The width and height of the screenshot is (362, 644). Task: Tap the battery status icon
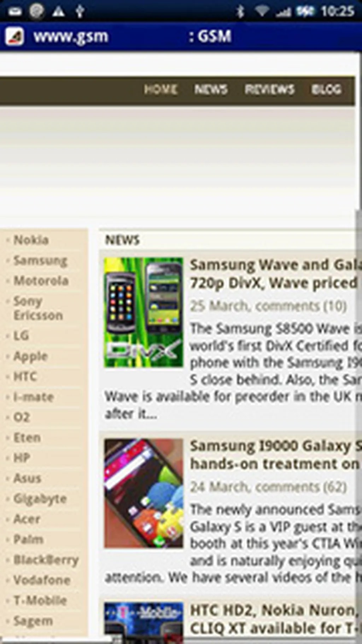pyautogui.click(x=305, y=11)
